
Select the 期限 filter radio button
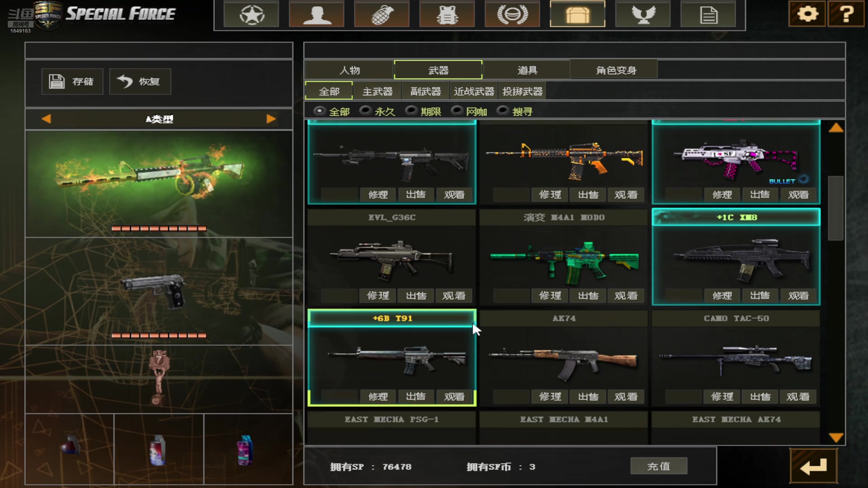[411, 111]
